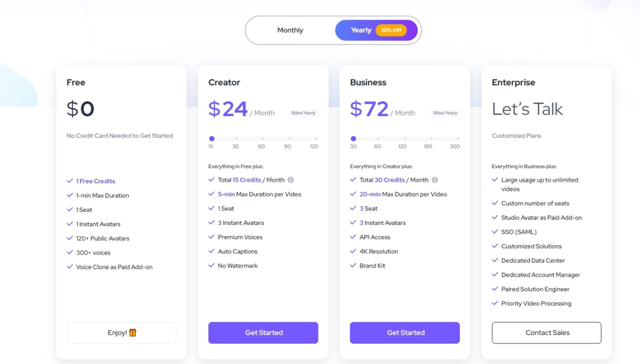Click Get Started under Business plan
This screenshot has width=640, height=364.
point(405,333)
